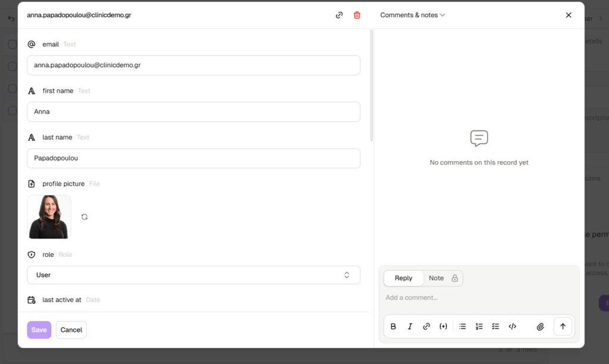609x364 pixels.
Task: Attach a file with paperclip icon
Action: tap(541, 327)
